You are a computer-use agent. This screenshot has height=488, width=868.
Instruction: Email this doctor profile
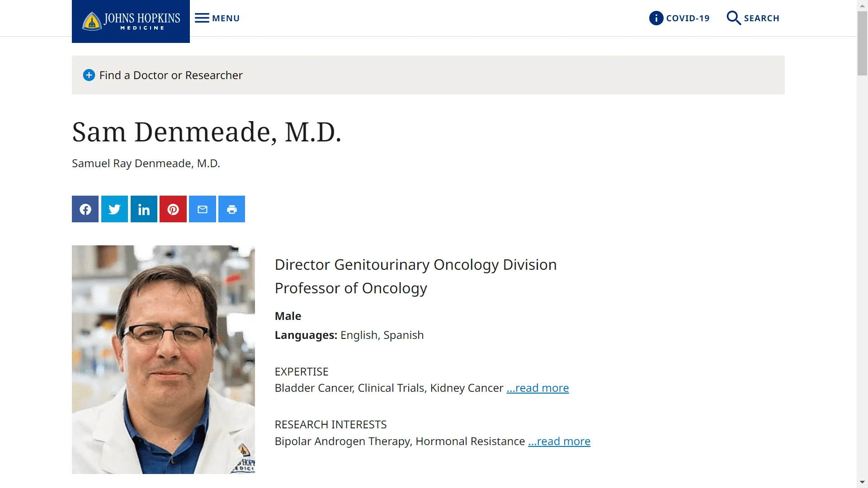tap(203, 209)
